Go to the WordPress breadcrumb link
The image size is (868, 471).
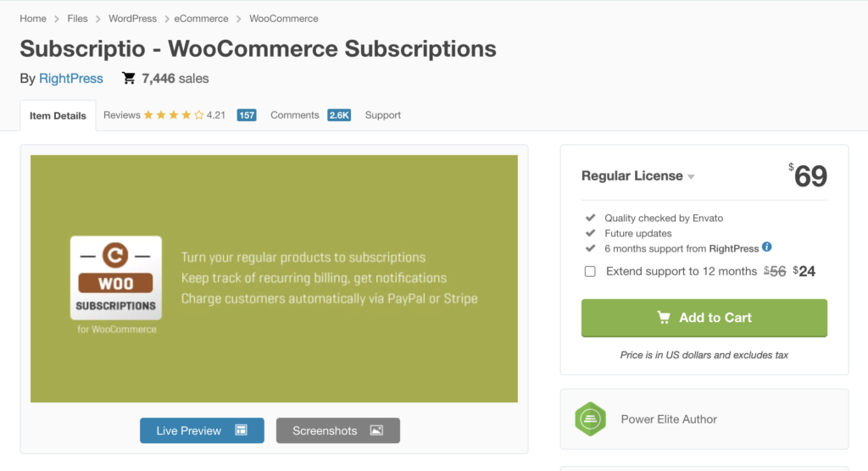[x=132, y=19]
